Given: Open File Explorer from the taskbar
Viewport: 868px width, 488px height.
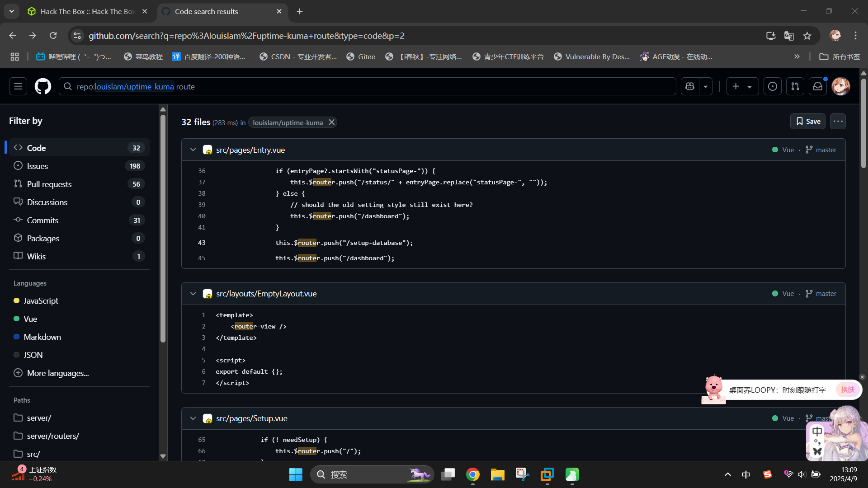Looking at the screenshot, I should click(x=497, y=474).
